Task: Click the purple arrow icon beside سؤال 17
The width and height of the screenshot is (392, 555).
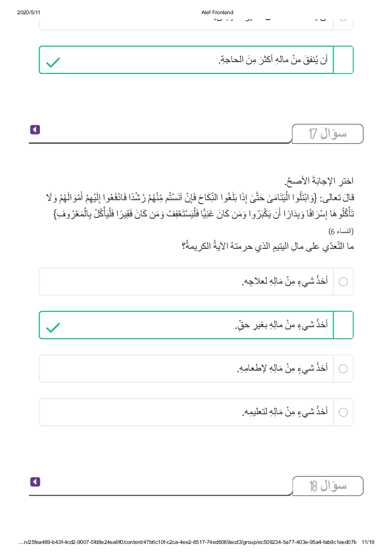Action: pos(35,130)
